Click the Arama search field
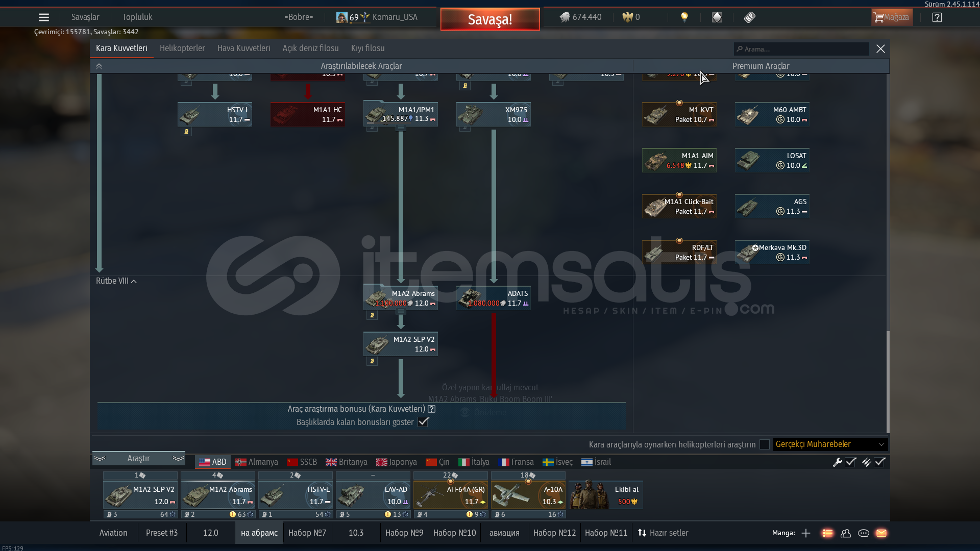The height and width of the screenshot is (551, 980). tap(801, 49)
